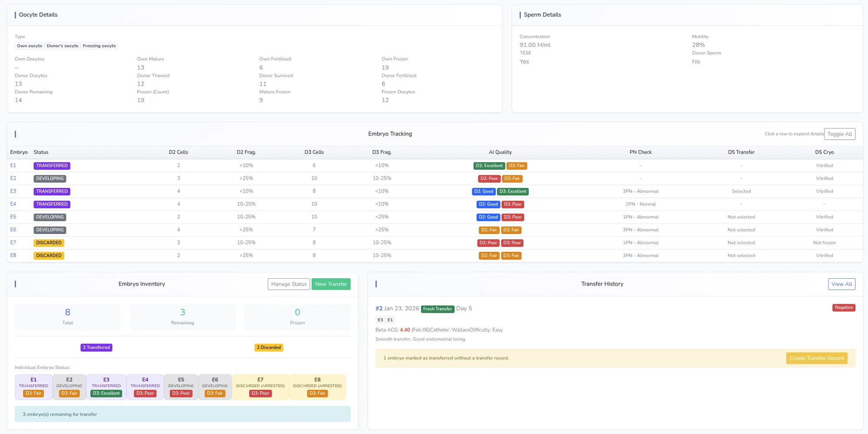Click the AI Quality column header
Image resolution: width=868 pixels, height=434 pixels.
pos(500,152)
